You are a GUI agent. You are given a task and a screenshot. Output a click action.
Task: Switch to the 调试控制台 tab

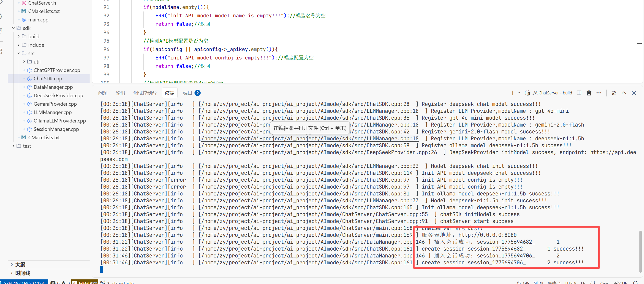[x=145, y=93]
